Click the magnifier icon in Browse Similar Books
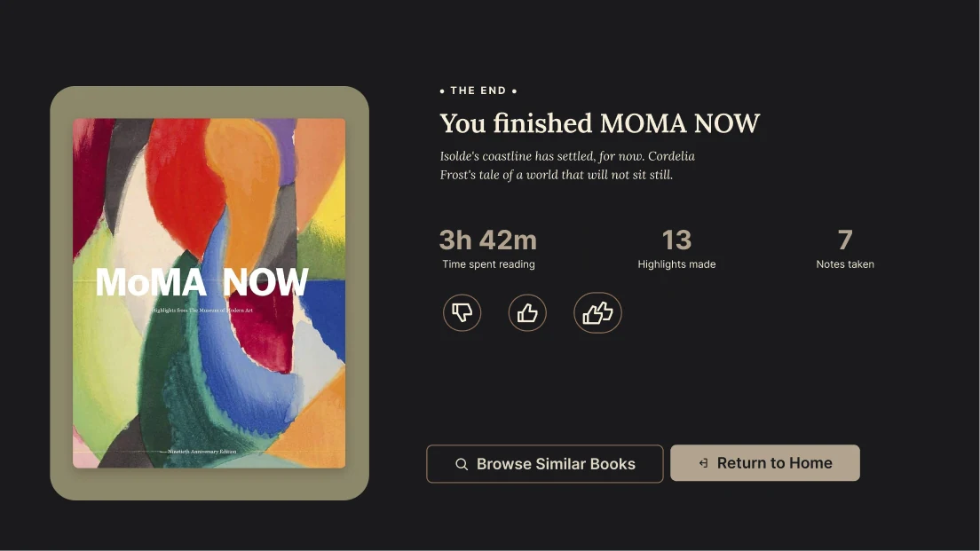Screen dimensions: 980x551 [462, 464]
